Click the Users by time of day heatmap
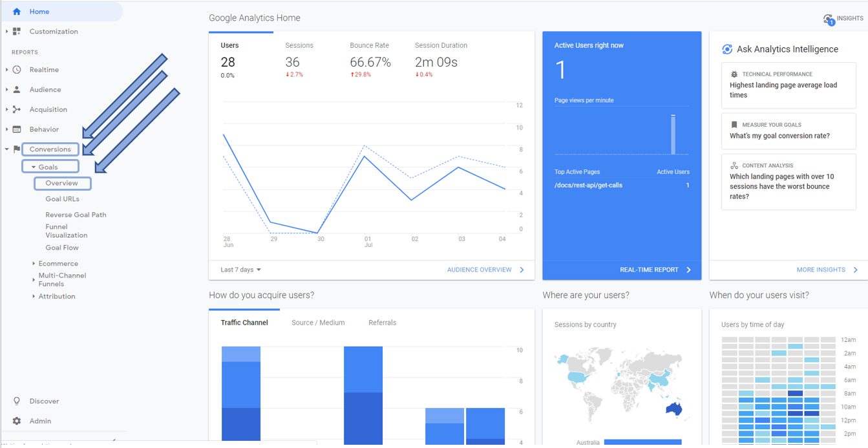The height and width of the screenshot is (448, 868). (x=779, y=390)
